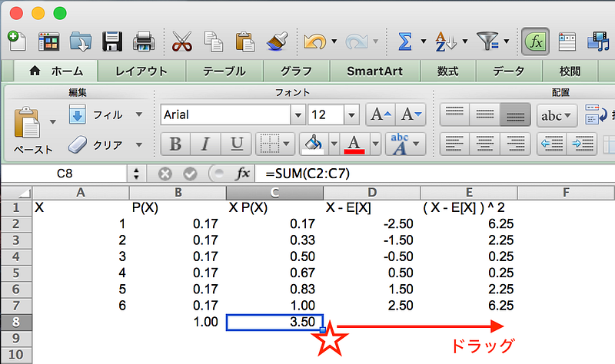Apply cell borders
615x364 pixels.
(x=269, y=144)
